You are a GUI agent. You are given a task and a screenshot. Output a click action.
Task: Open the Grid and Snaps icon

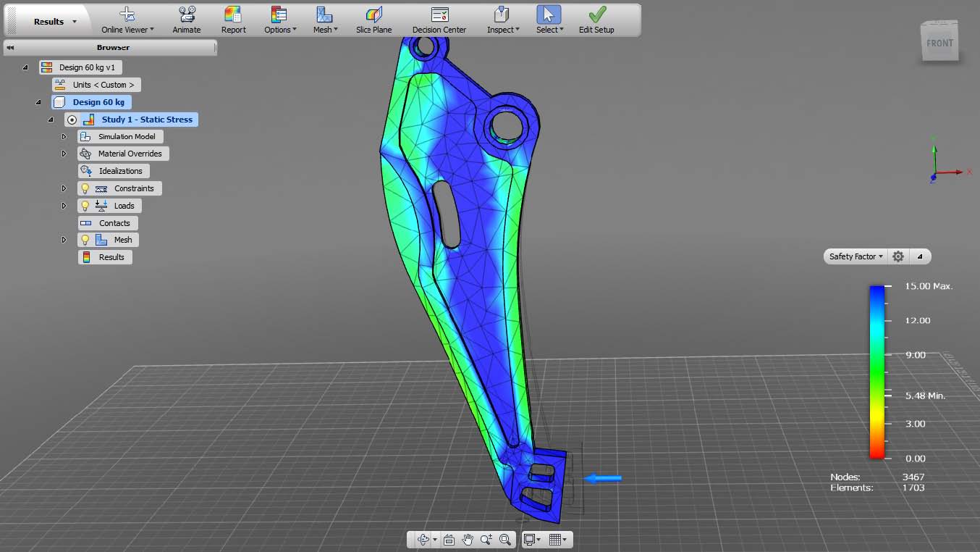tap(554, 540)
